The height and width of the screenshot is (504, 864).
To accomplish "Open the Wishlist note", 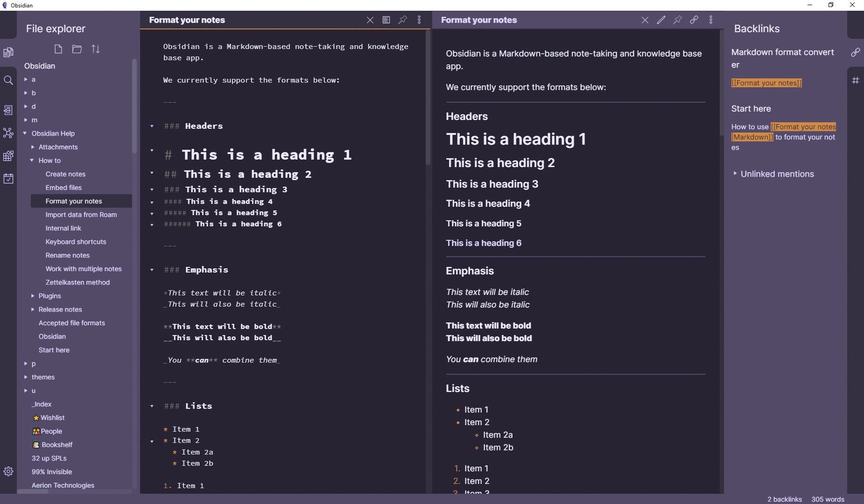I will click(x=49, y=418).
